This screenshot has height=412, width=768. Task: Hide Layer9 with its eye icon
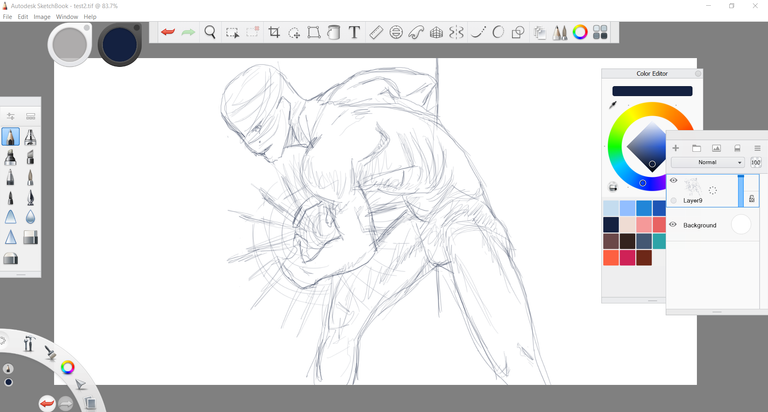point(673,180)
